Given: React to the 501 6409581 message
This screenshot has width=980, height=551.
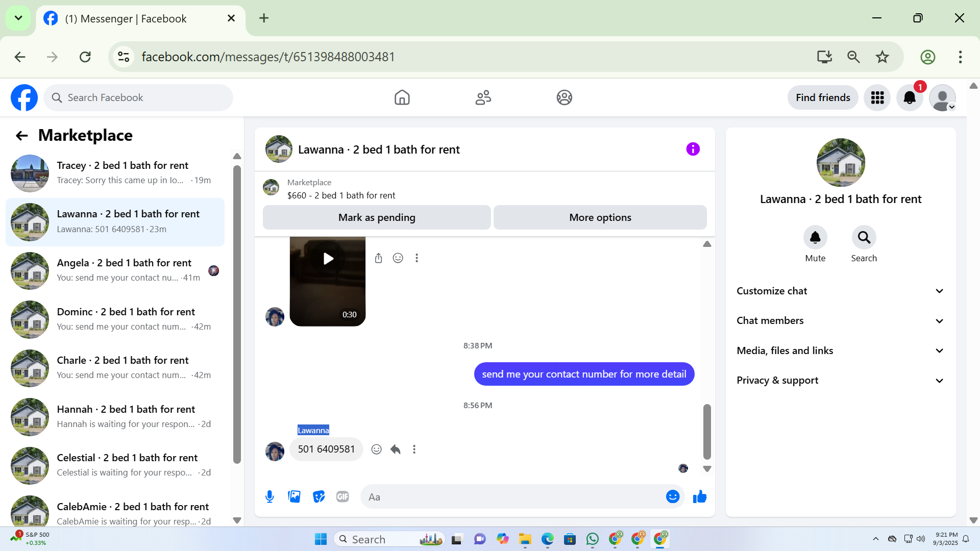Looking at the screenshot, I should pos(376,449).
